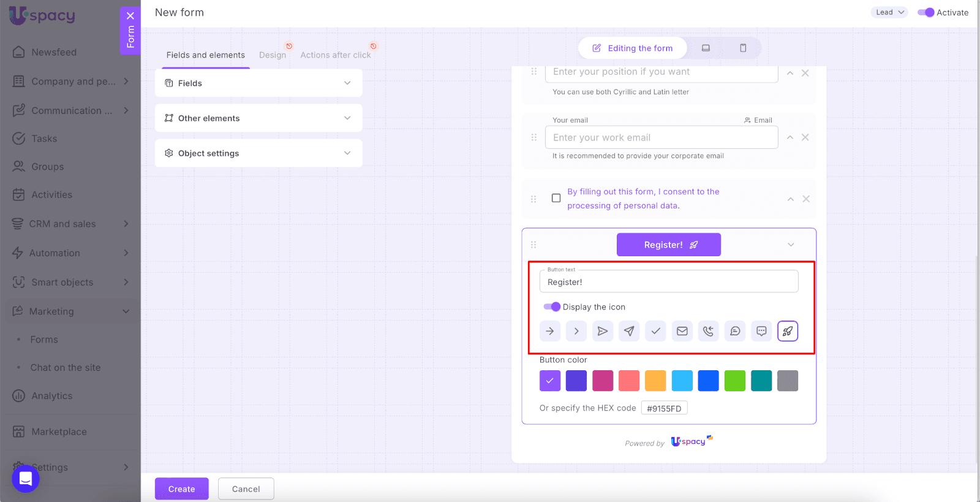Disable the Display the icon toggle

(x=552, y=306)
